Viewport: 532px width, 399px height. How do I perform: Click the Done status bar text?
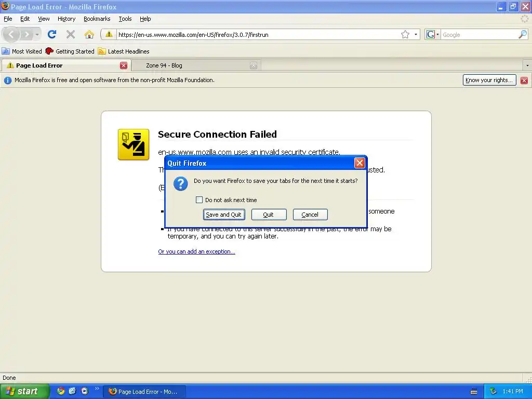click(9, 378)
